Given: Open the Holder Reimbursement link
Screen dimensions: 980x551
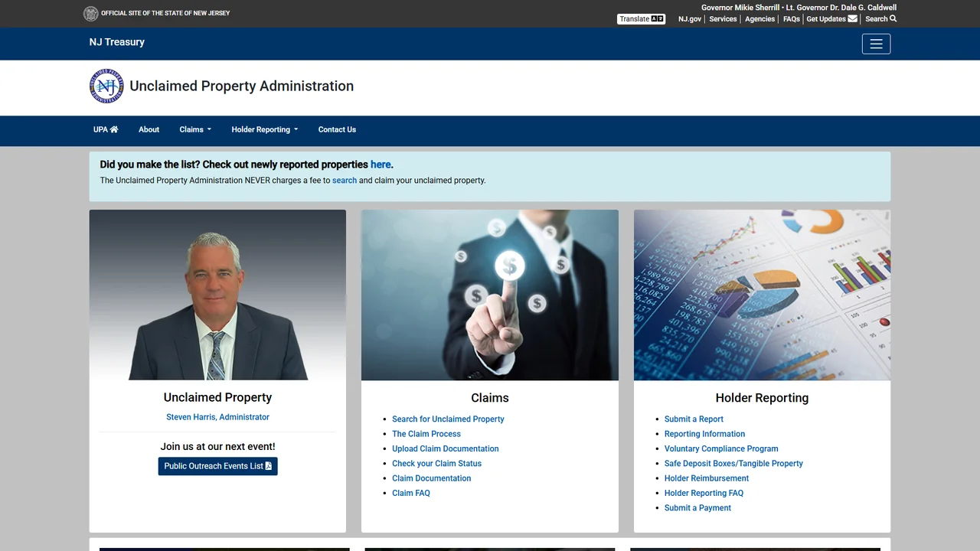Looking at the screenshot, I should pos(707,478).
